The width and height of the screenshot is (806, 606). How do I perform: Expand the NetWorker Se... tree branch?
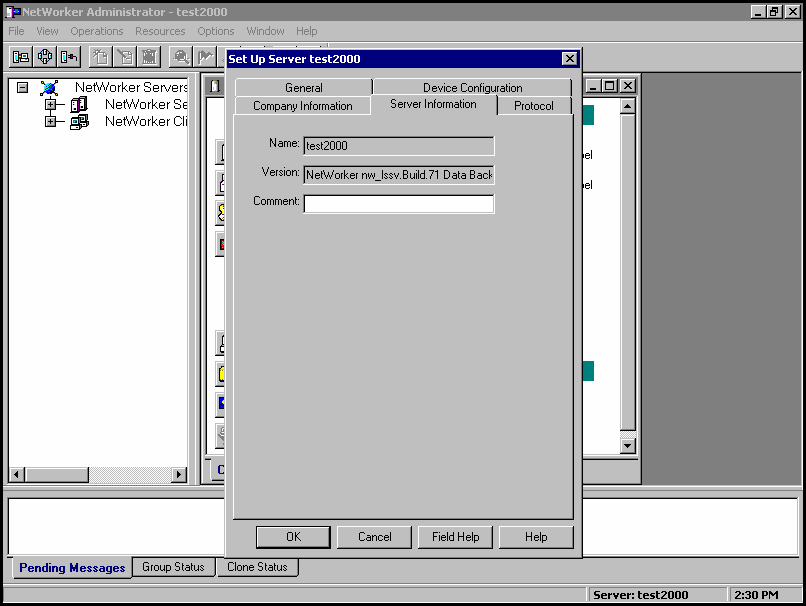point(50,105)
